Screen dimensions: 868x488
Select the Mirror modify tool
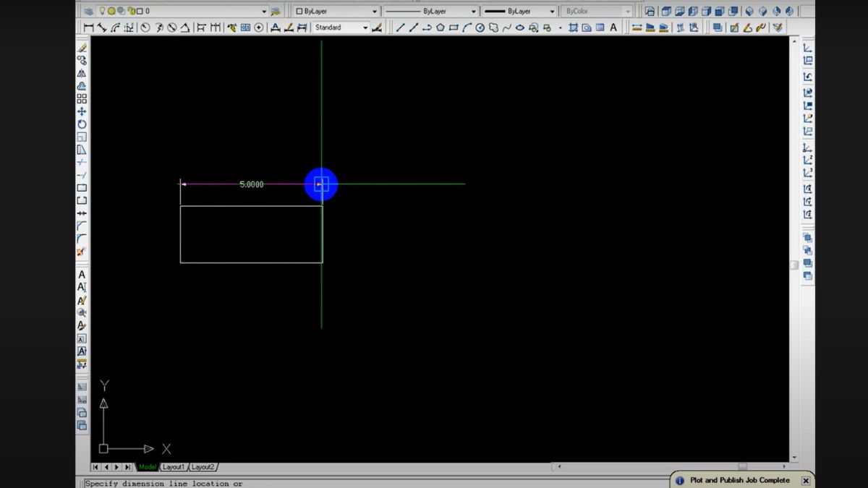[x=82, y=73]
